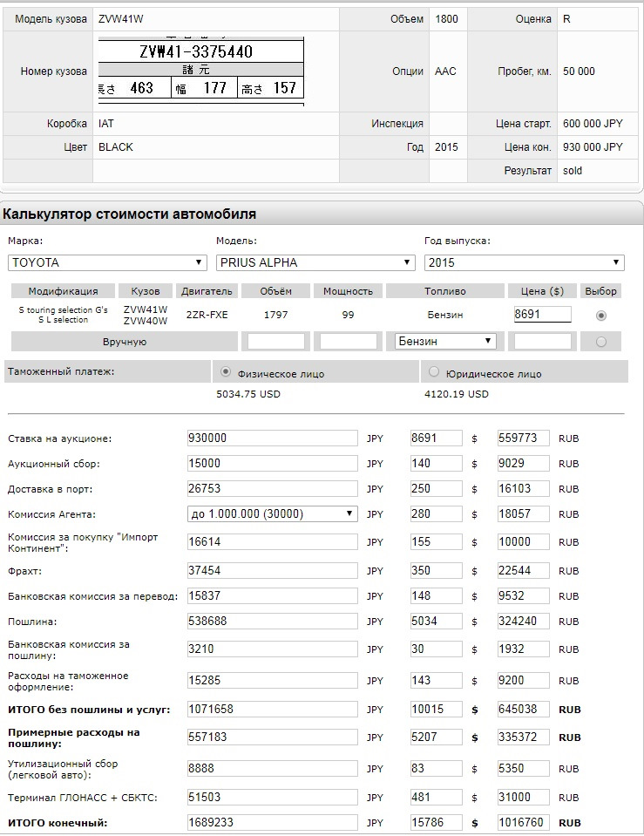Open the Модель dropdown showing PRIUS ALPHA

pyautogui.click(x=315, y=262)
